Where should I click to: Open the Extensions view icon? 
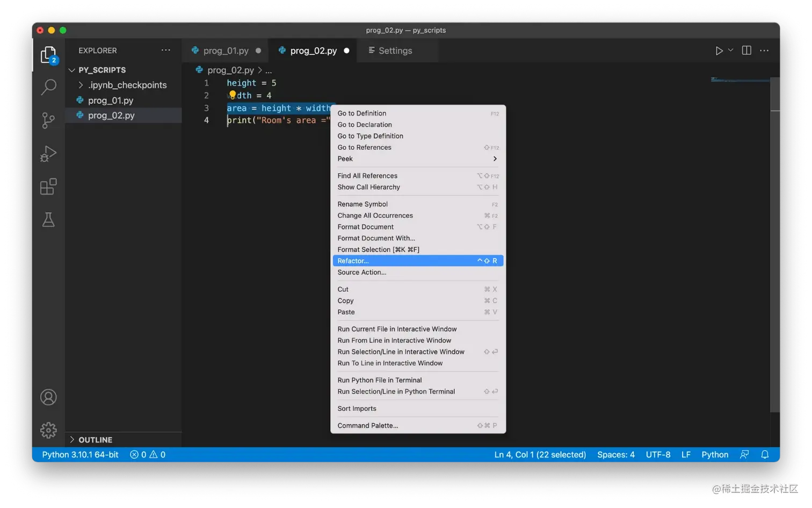(49, 187)
